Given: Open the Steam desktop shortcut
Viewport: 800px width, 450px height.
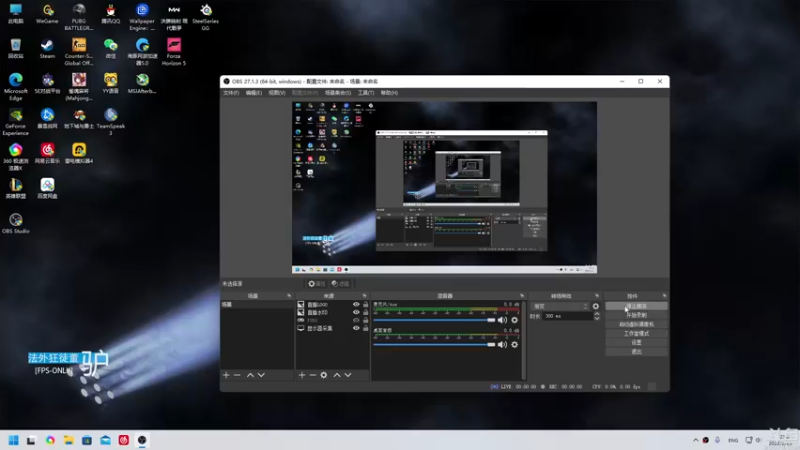Looking at the screenshot, I should click(47, 49).
